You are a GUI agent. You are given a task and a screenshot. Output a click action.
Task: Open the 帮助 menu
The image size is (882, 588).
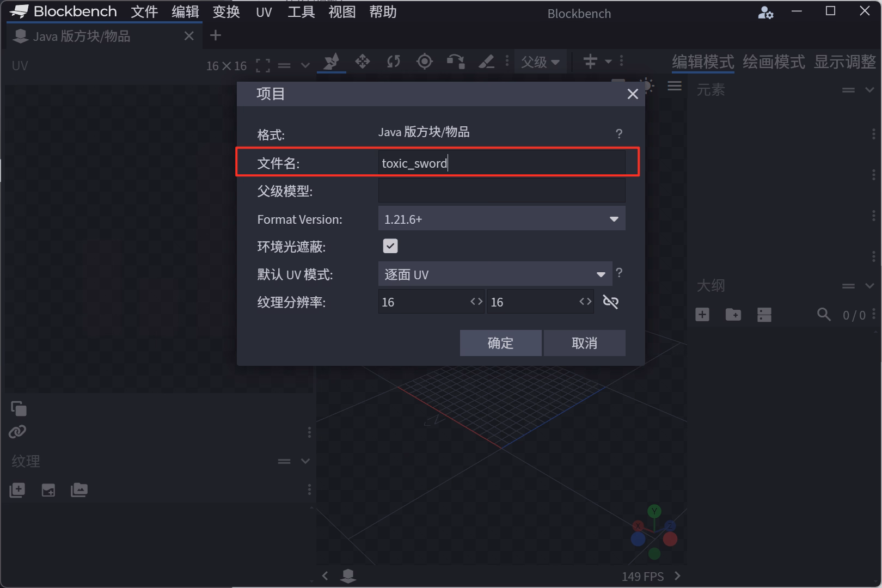[383, 12]
